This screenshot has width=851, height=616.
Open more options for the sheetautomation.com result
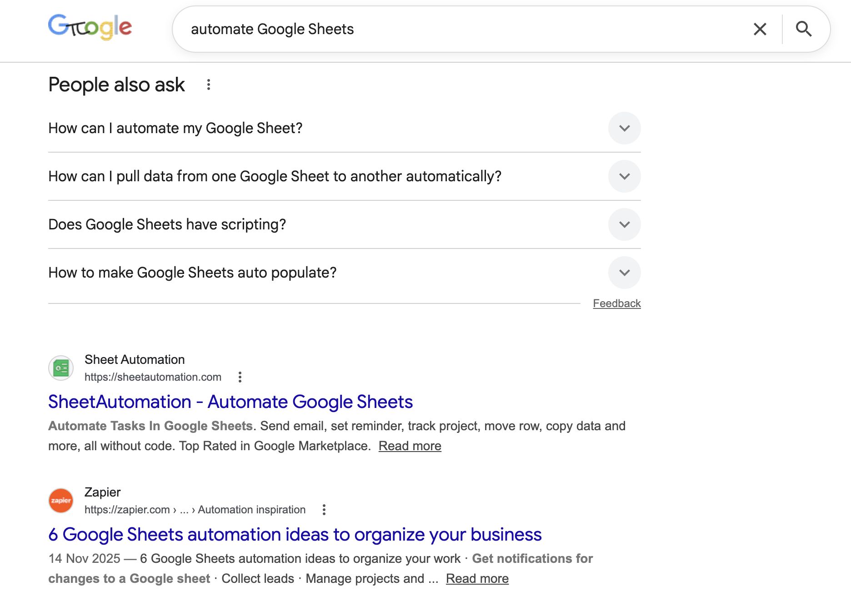click(x=240, y=377)
